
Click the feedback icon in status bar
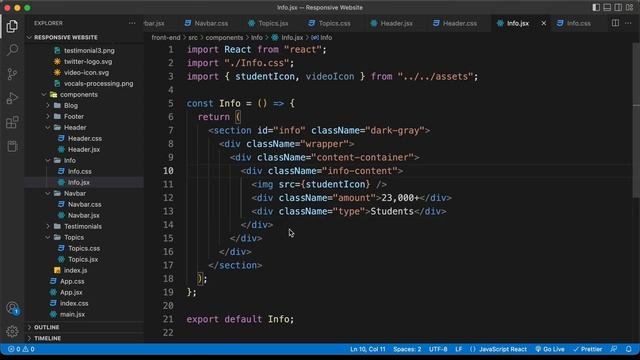pyautogui.click(x=614, y=349)
